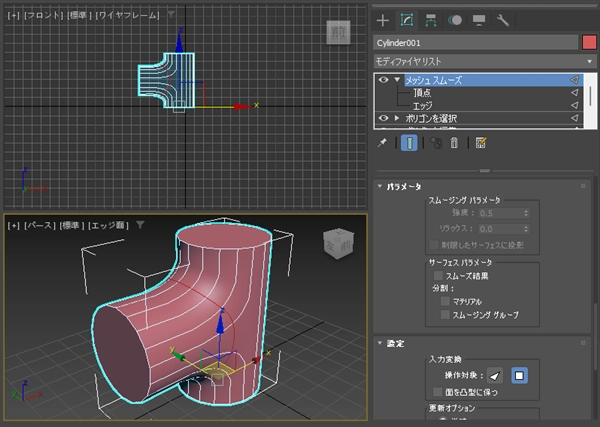Toggle eye visibility of メッシュ スムーズ modifier
600x427 pixels.
click(383, 80)
